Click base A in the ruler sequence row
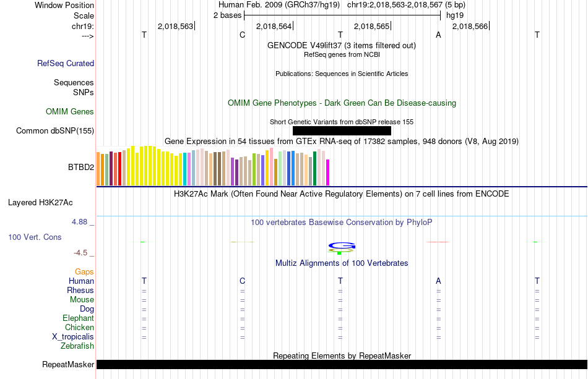This screenshot has height=379, width=588. tap(438, 35)
